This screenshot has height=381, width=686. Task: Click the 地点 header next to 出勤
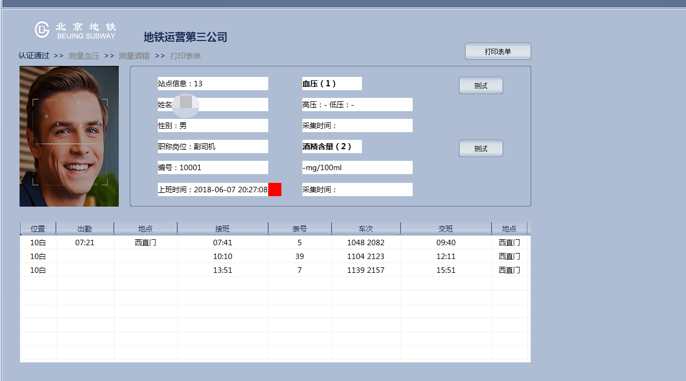(145, 229)
